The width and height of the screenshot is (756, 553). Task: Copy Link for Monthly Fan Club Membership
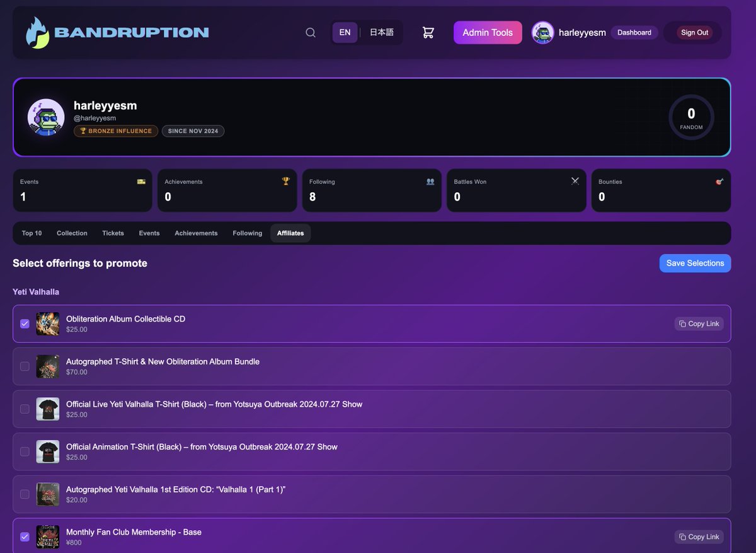[x=699, y=537]
